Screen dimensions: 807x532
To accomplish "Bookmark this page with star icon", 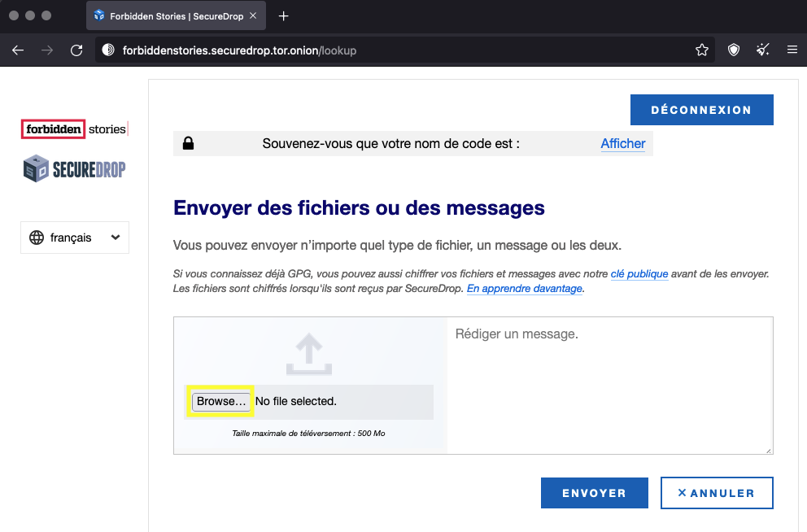I will (x=702, y=50).
